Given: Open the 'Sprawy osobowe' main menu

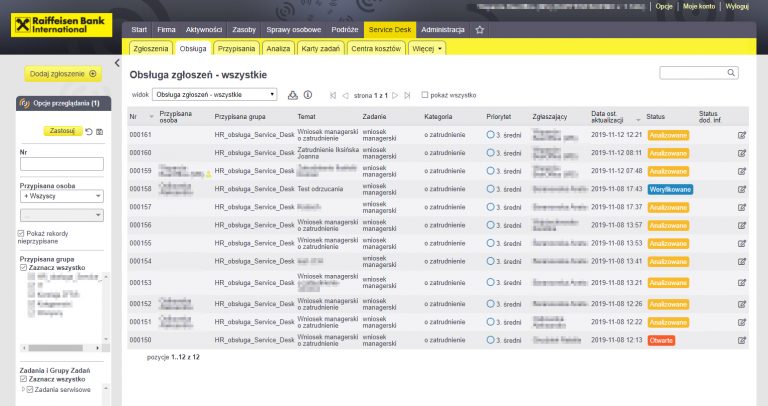Looking at the screenshot, I should pos(293,30).
